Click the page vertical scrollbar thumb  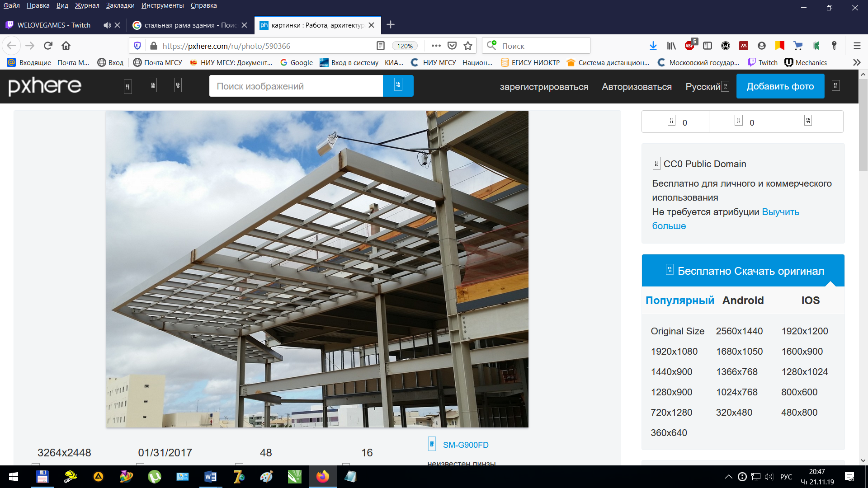pyautogui.click(x=863, y=124)
